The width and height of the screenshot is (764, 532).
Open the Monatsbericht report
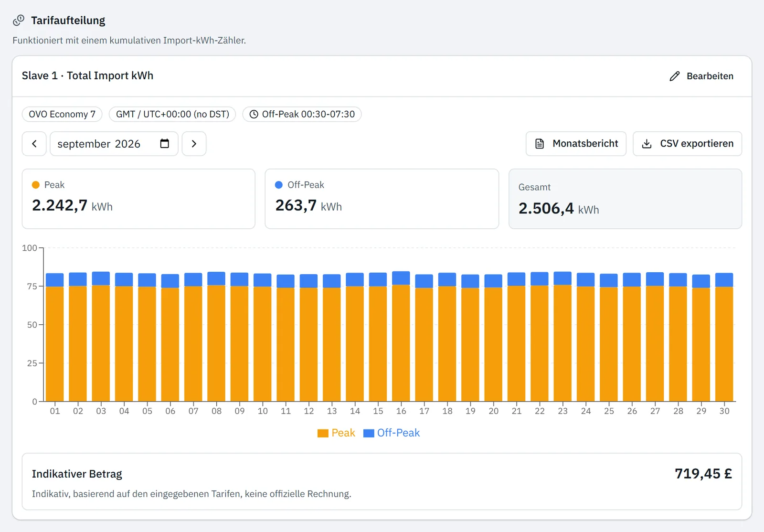(576, 144)
